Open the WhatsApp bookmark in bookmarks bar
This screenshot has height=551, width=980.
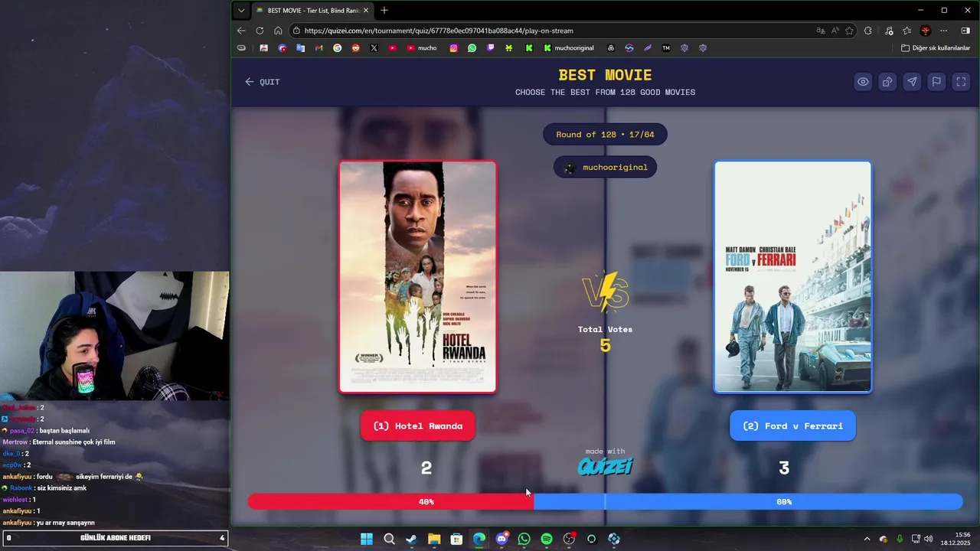[472, 47]
